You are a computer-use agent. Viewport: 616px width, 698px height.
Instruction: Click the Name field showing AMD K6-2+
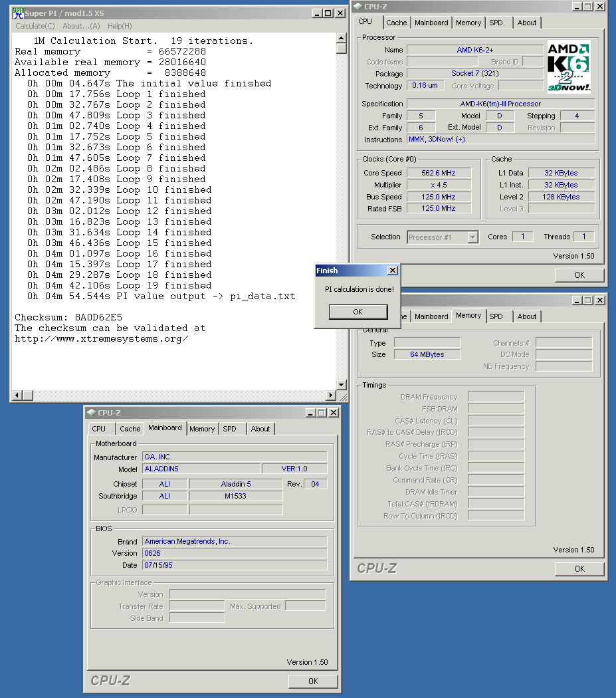pyautogui.click(x=475, y=50)
